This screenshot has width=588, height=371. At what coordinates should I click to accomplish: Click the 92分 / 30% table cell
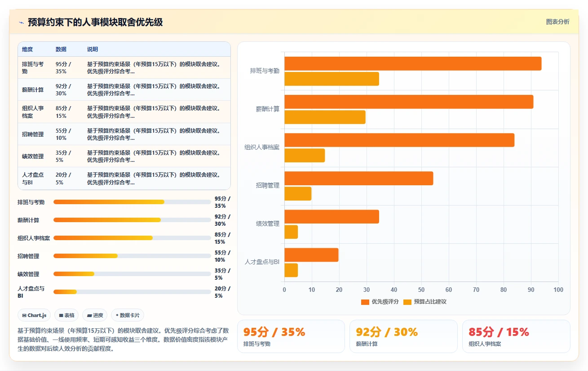coord(67,89)
